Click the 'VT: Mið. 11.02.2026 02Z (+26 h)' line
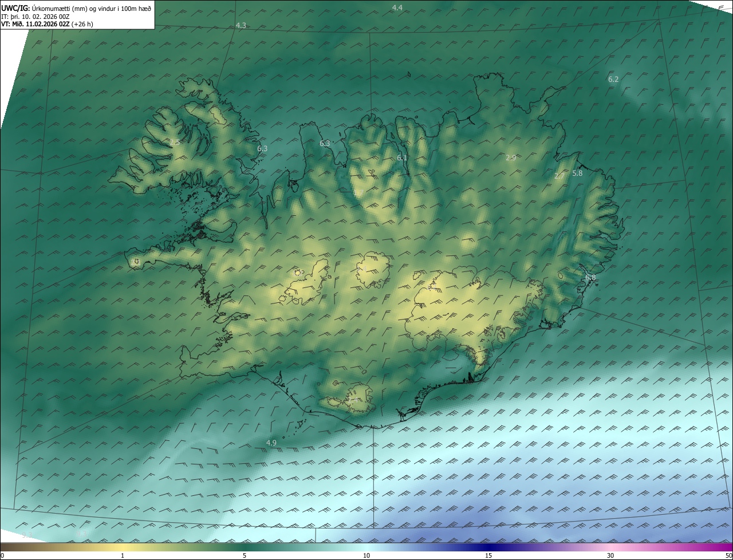 pos(48,25)
